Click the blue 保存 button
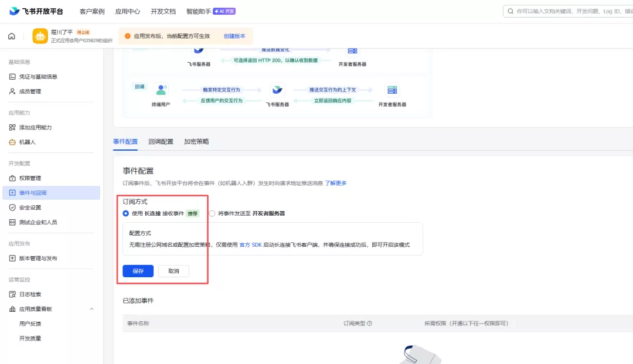633x364 pixels. (x=138, y=271)
